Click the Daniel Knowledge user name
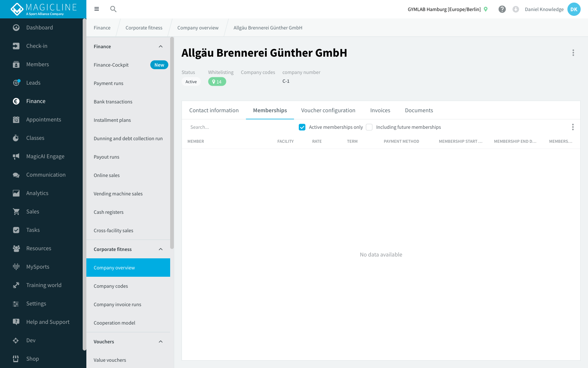The height and width of the screenshot is (368, 588). point(544,9)
